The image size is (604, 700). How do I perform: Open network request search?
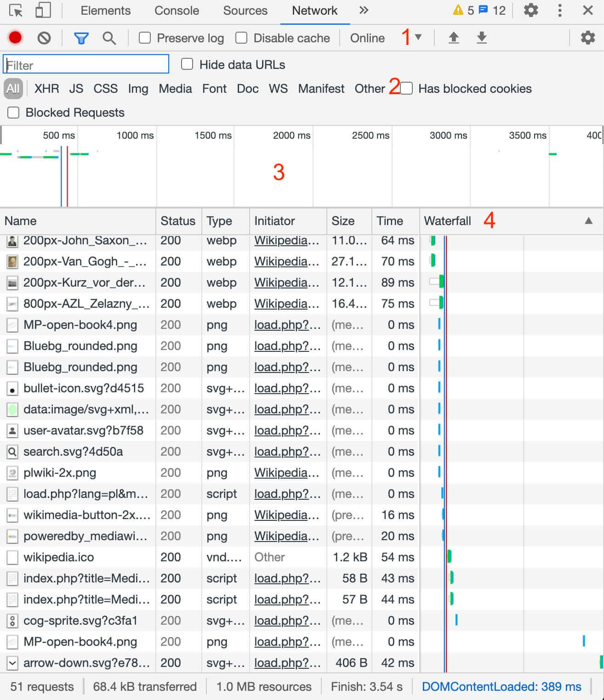[x=109, y=38]
